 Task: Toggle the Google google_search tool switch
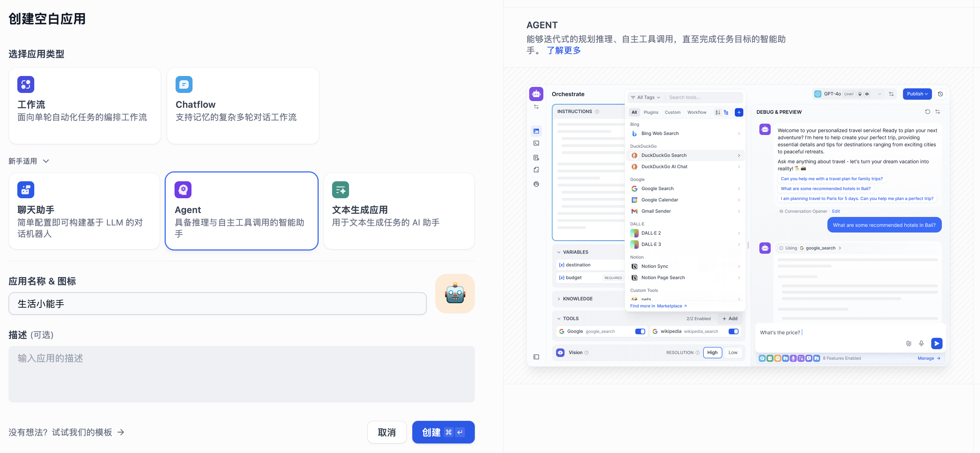[640, 331]
